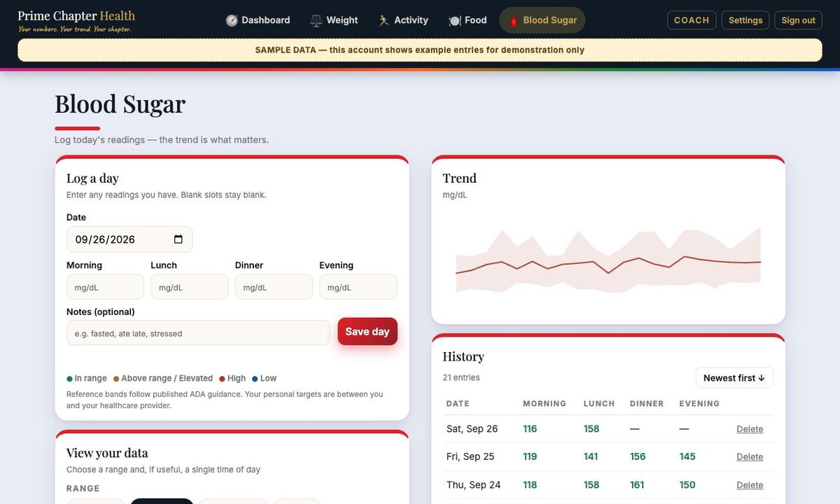Image resolution: width=840 pixels, height=504 pixels.
Task: Open Activity using the runner icon
Action: pyautogui.click(x=384, y=20)
